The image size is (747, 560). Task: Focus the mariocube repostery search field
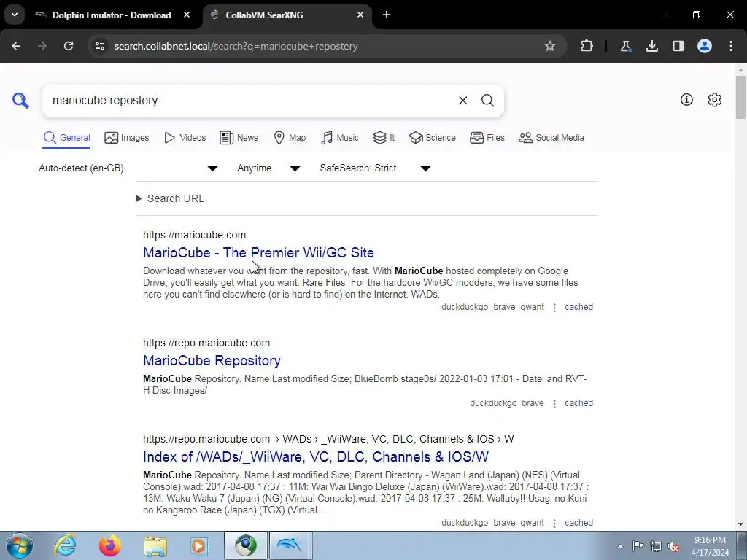point(250,101)
